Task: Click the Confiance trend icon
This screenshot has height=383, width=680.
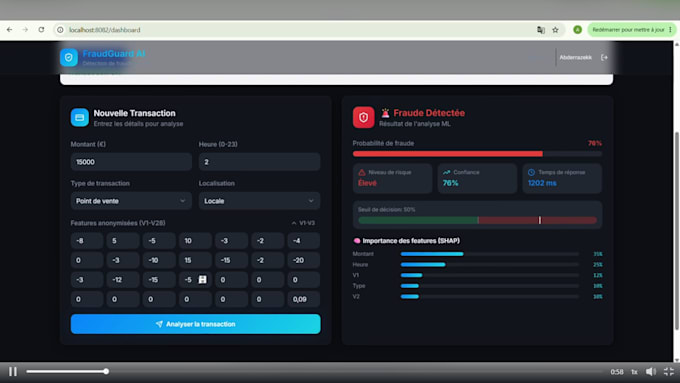Action: tap(447, 172)
